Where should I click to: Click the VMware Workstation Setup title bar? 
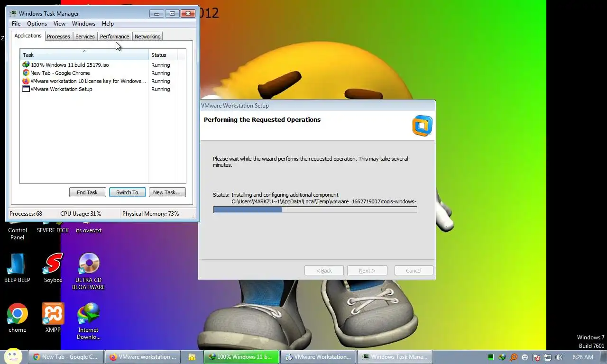pos(317,106)
